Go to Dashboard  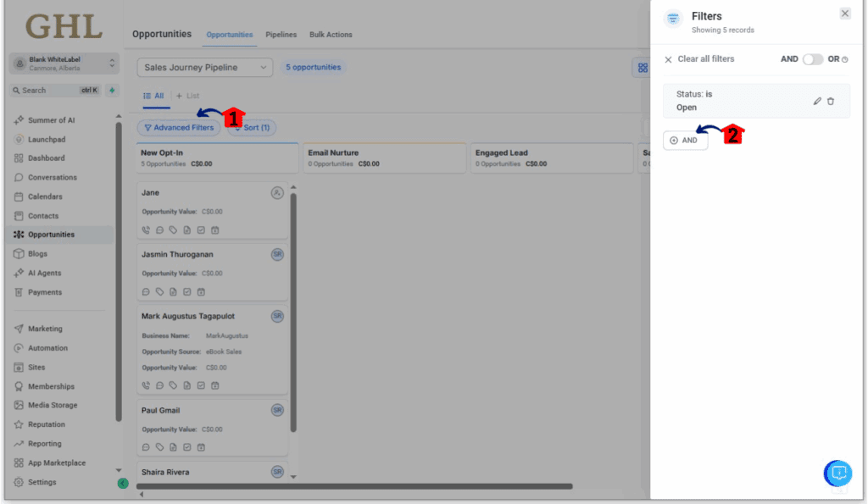[46, 158]
